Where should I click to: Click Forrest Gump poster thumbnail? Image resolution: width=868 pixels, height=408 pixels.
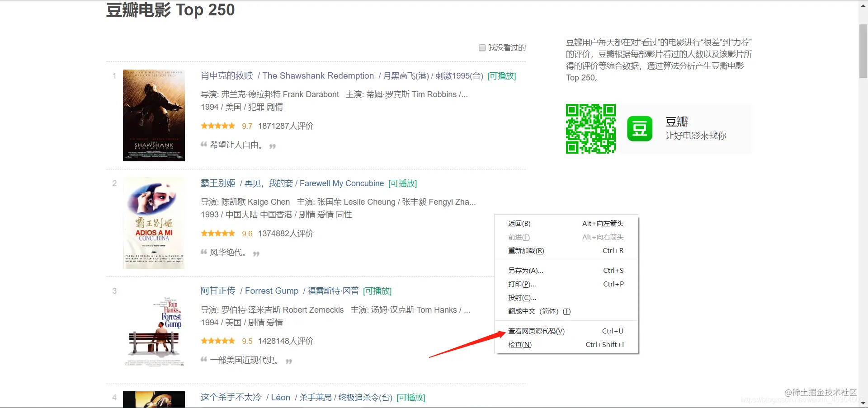[x=154, y=330]
